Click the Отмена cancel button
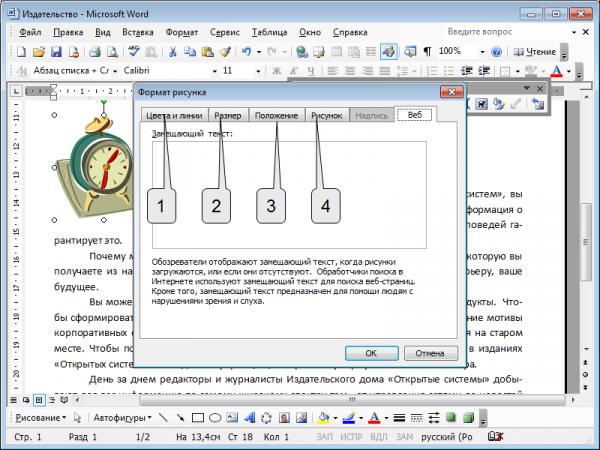The image size is (600, 450). point(431,353)
